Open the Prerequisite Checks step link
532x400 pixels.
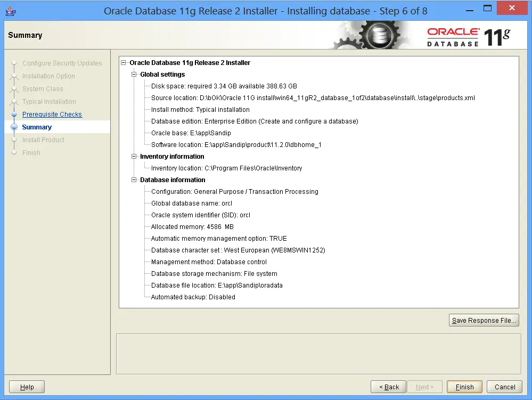click(x=52, y=115)
